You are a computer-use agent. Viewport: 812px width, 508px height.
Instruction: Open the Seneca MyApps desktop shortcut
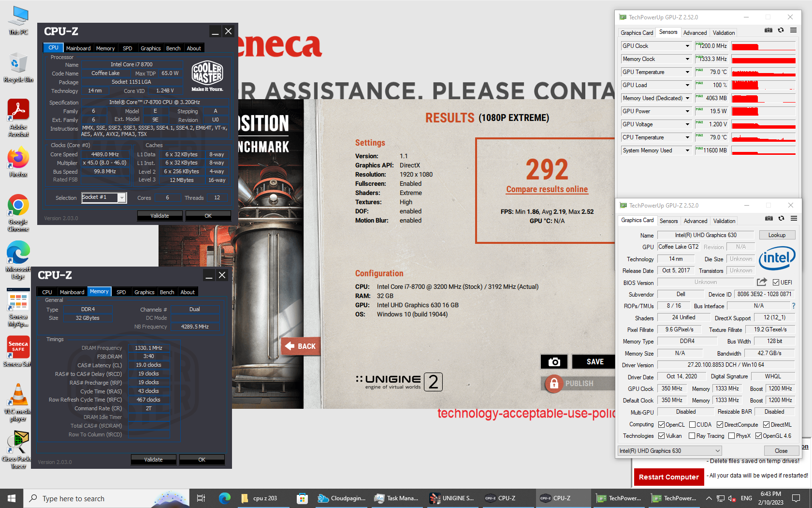[x=18, y=309]
